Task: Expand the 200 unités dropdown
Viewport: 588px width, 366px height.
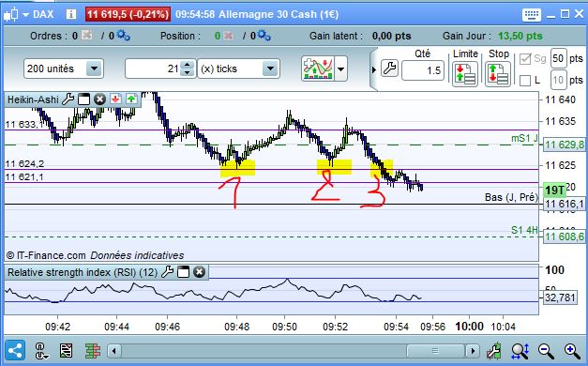Action: click(94, 69)
